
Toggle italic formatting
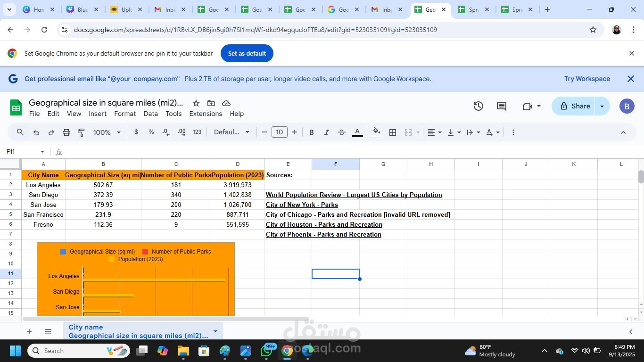click(326, 132)
